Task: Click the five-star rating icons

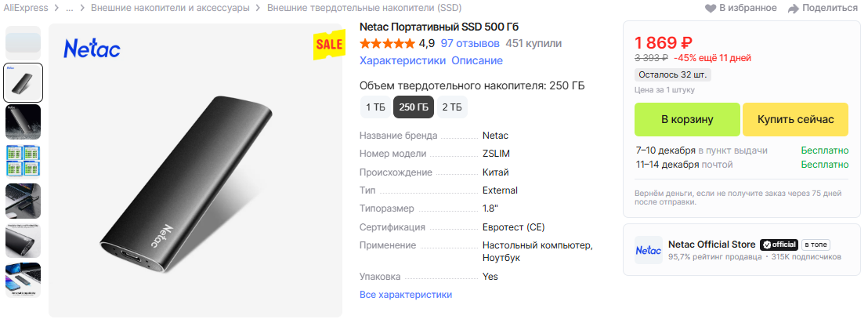Action: click(x=387, y=43)
